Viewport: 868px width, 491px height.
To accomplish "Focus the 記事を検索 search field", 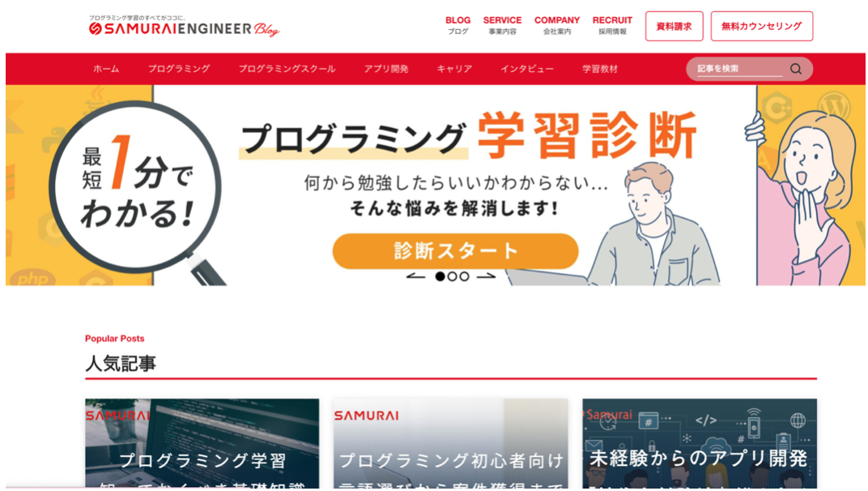I will tap(739, 69).
